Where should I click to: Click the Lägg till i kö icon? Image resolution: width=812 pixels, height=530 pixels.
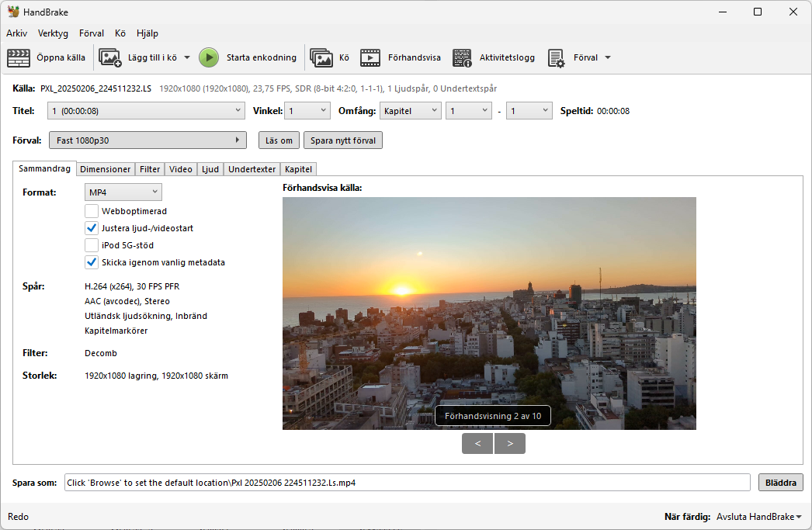tap(110, 57)
